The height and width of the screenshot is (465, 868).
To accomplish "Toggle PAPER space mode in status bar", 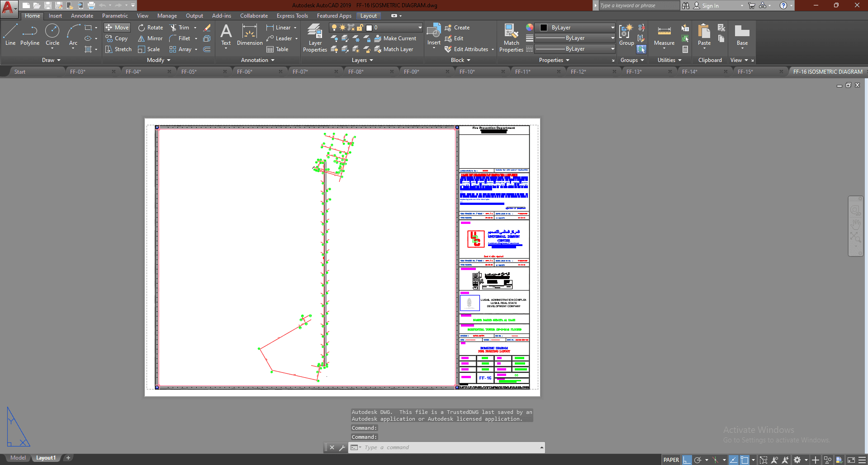I will pyautogui.click(x=671, y=460).
